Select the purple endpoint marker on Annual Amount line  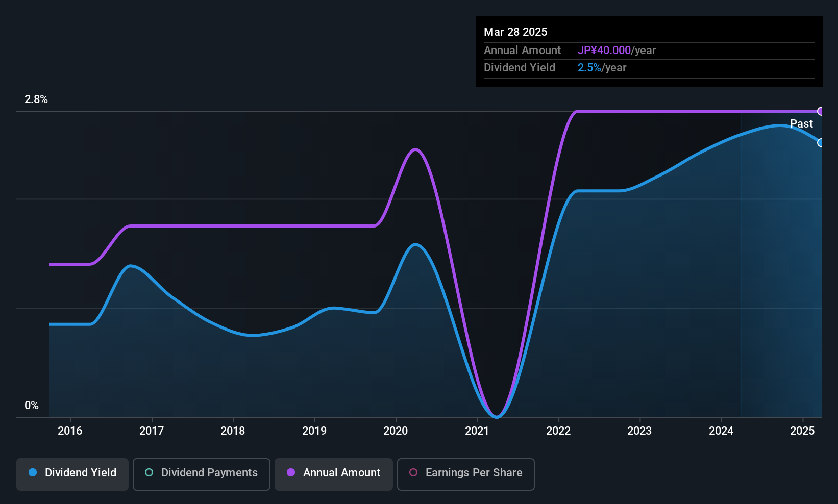[x=821, y=111]
